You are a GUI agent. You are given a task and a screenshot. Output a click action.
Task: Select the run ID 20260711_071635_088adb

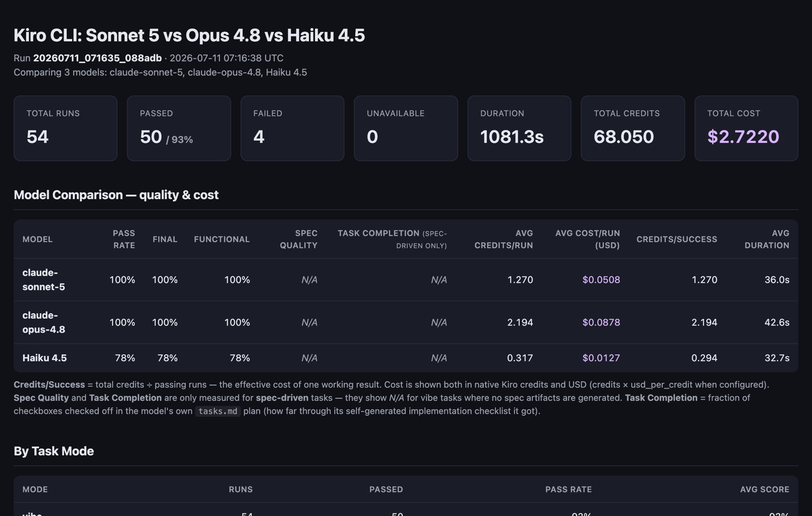click(97, 58)
